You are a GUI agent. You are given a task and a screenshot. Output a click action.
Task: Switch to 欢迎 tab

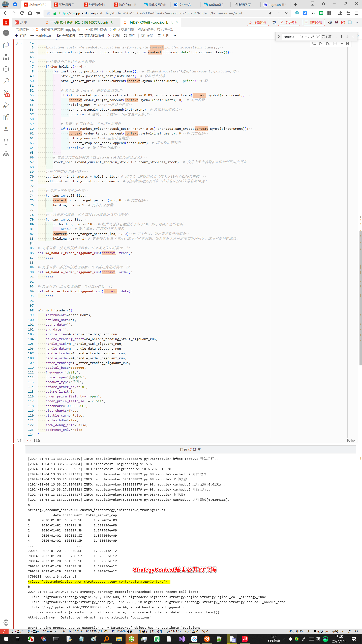(23, 22)
